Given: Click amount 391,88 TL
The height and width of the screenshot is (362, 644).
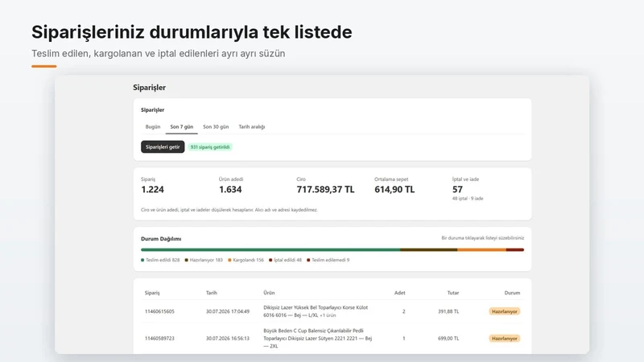Looking at the screenshot, I should coord(448,311).
